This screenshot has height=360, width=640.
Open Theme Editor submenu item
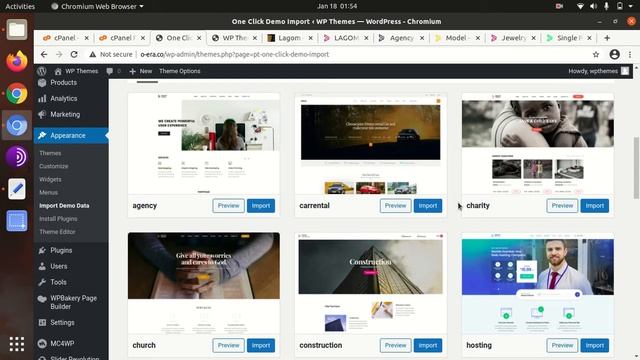58,232
